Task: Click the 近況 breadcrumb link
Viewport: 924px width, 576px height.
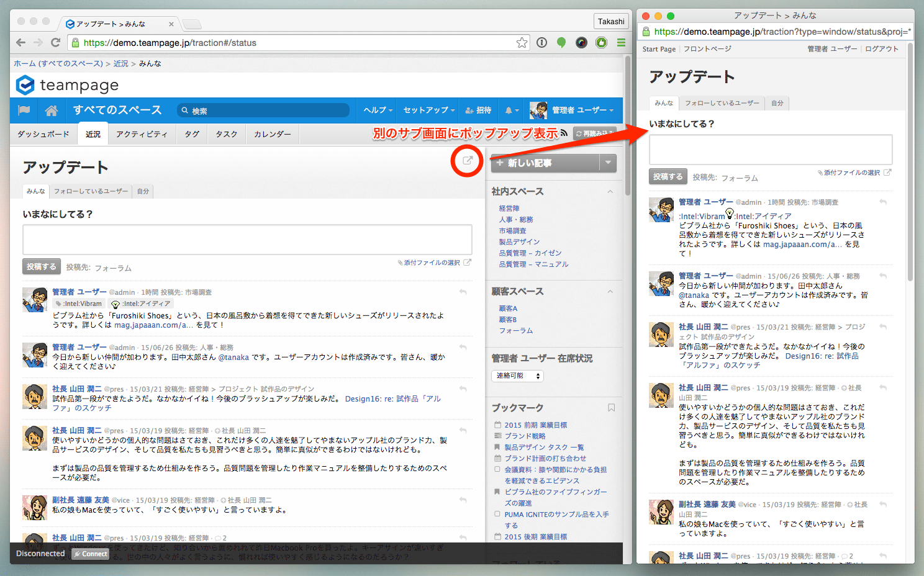Action: pos(120,63)
